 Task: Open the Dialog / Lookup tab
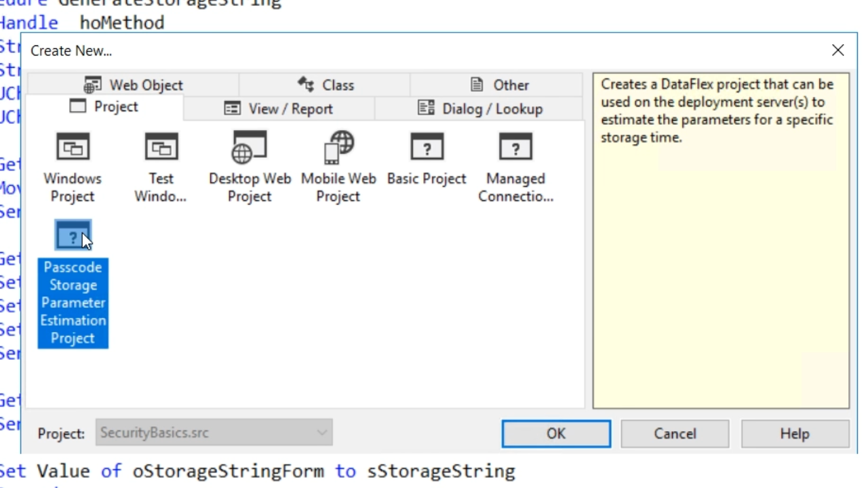(x=480, y=108)
